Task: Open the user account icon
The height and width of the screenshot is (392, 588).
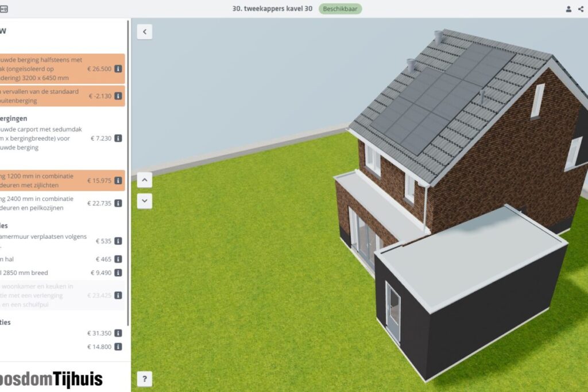Action: point(568,9)
